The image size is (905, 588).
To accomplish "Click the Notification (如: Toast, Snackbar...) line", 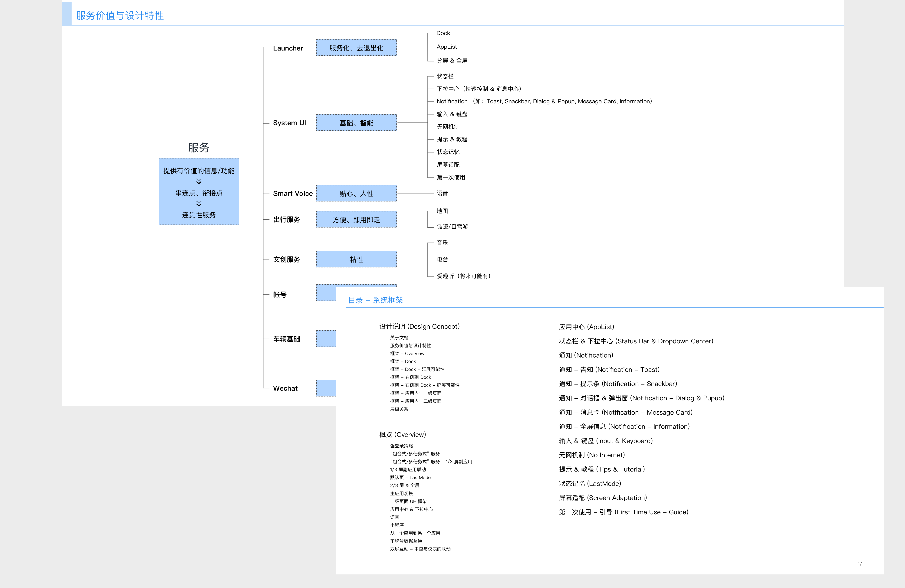I will [544, 101].
